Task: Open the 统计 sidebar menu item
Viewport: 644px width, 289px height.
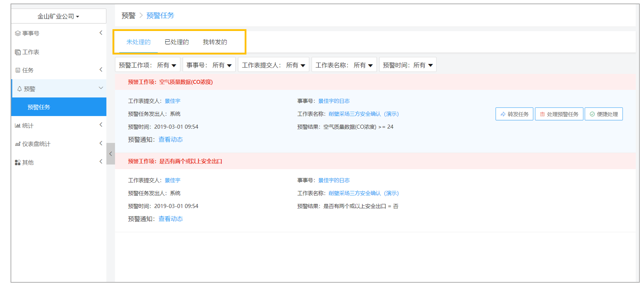Action: point(59,126)
